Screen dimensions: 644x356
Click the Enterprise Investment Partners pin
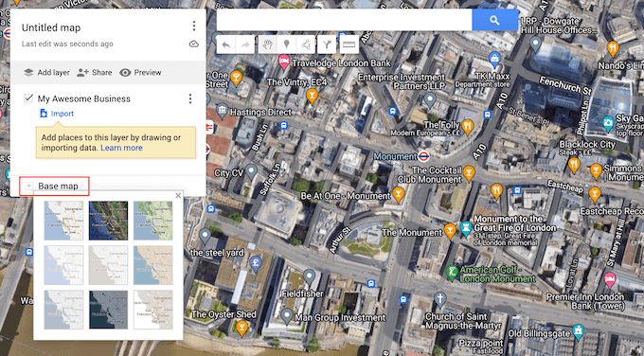click(430, 100)
